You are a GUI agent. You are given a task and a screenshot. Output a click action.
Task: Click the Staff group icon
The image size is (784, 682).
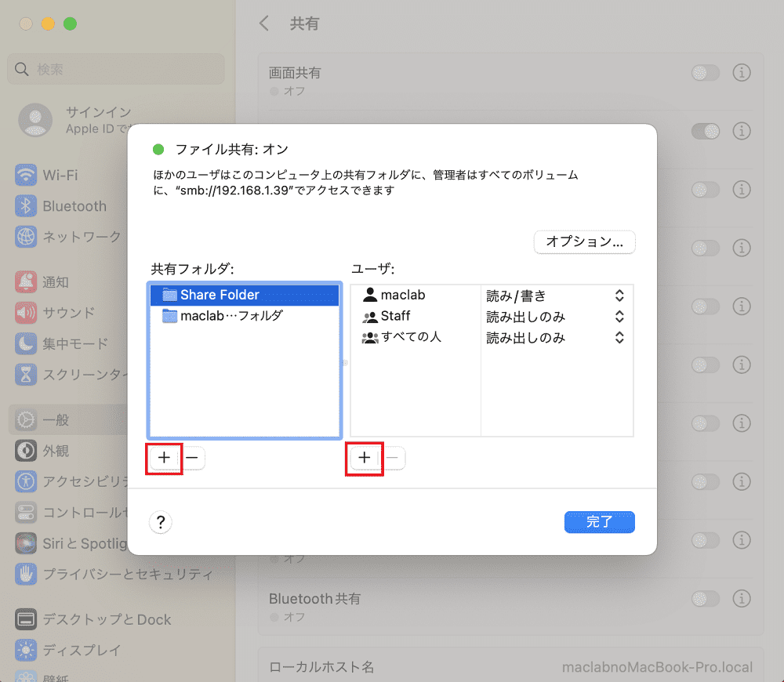pyautogui.click(x=370, y=317)
